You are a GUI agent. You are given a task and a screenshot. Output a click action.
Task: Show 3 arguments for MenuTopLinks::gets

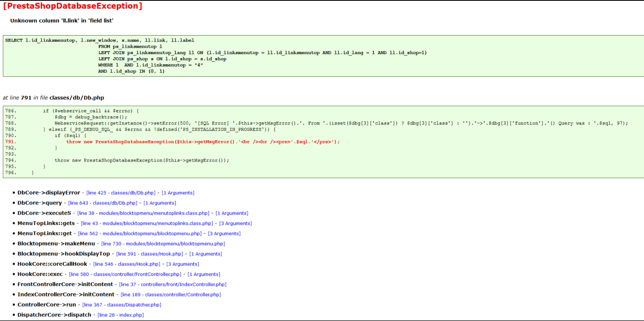[235, 223]
